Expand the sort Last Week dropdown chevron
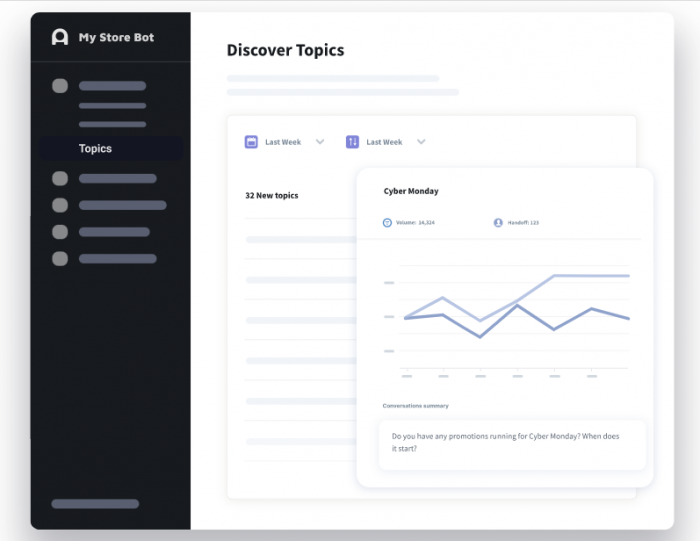 pos(421,142)
